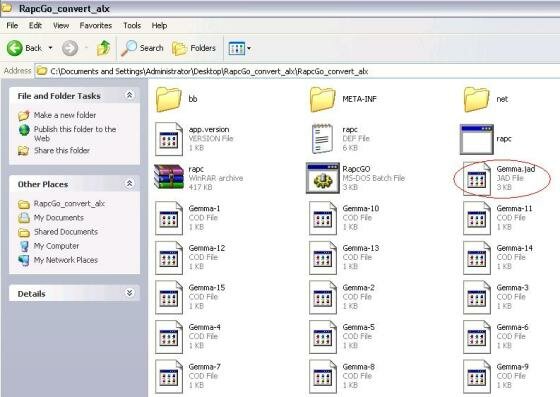The image size is (560, 397).
Task: Open the Favorites menu
Action: [96, 25]
